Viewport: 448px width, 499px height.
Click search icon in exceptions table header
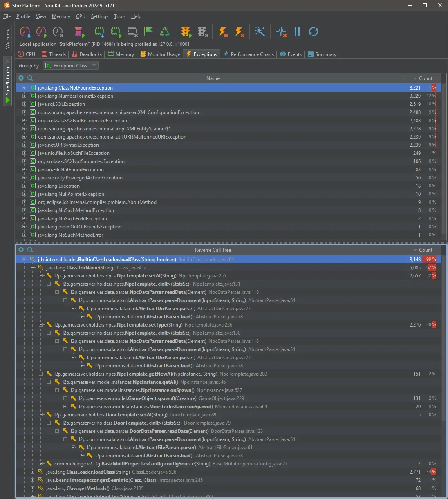(x=30, y=78)
